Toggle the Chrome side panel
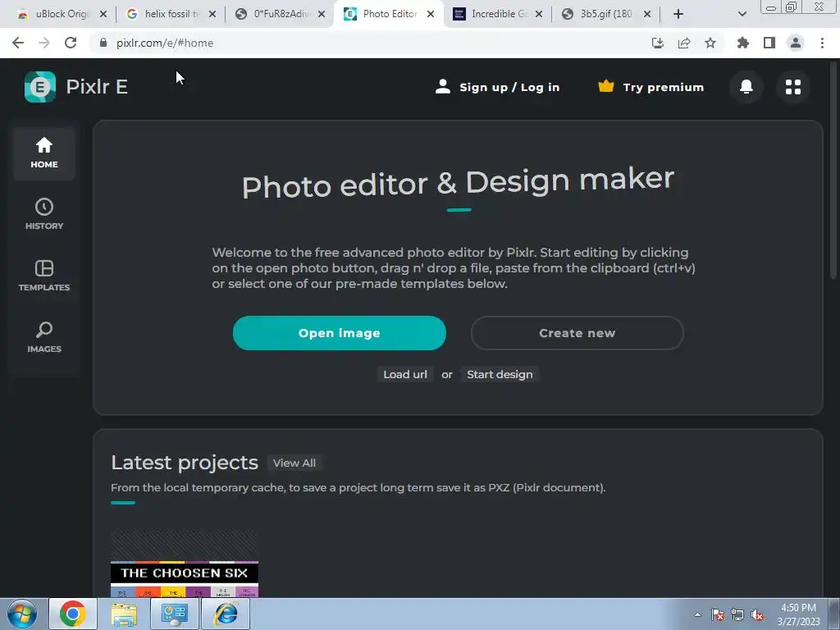Screen dimensions: 840x630 coord(769,43)
